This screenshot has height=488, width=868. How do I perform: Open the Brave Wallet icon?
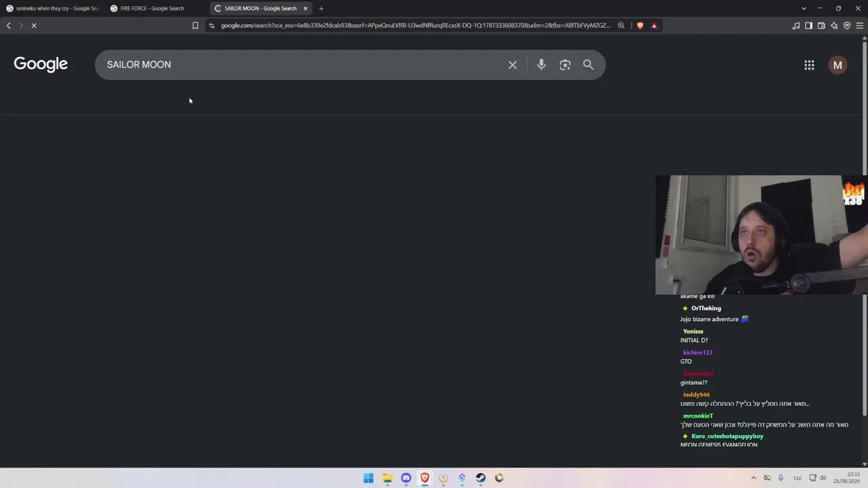click(821, 26)
